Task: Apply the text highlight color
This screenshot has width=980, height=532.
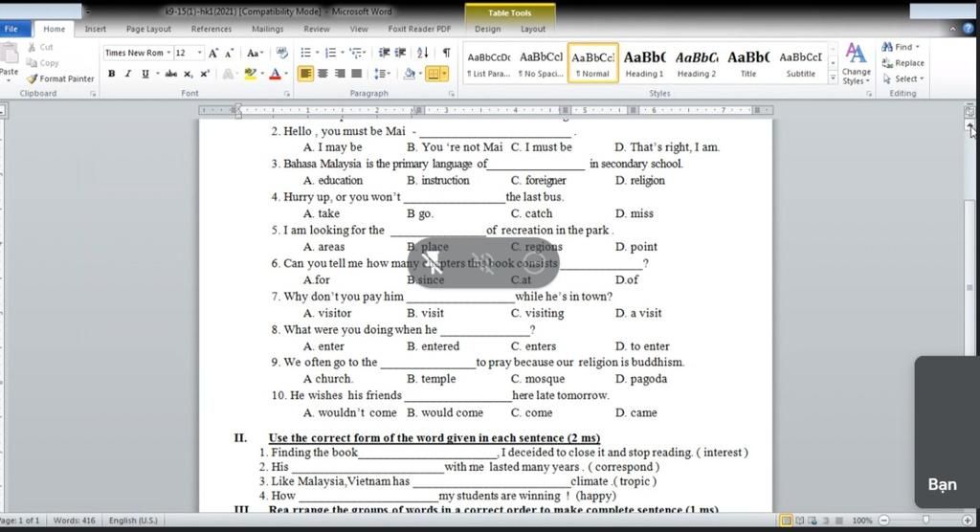Action: [250, 74]
